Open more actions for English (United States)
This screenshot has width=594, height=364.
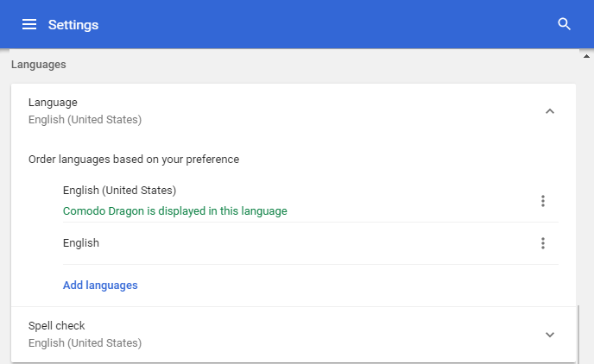tap(543, 201)
